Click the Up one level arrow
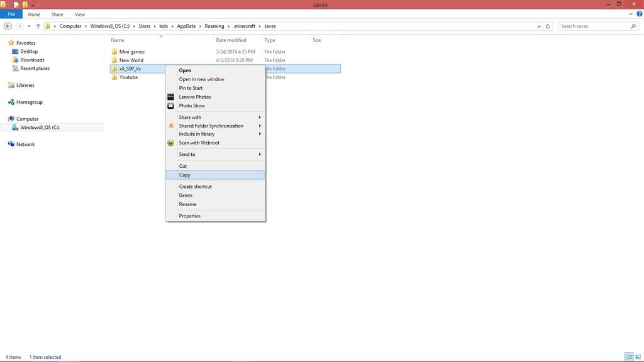This screenshot has height=362, width=644. (38, 26)
